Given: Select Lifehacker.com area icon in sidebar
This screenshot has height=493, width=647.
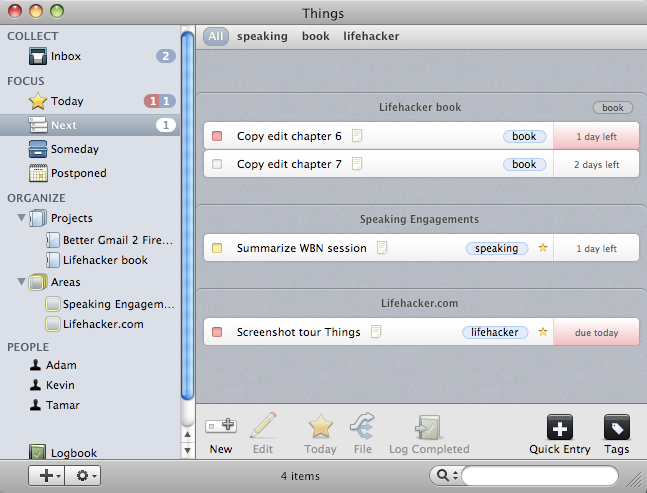Looking at the screenshot, I should point(53,324).
